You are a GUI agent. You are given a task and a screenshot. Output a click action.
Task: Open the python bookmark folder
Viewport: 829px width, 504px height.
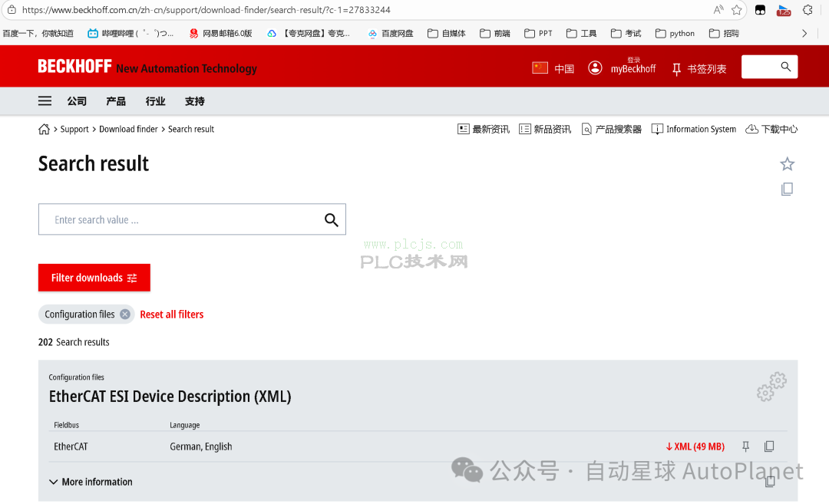675,33
